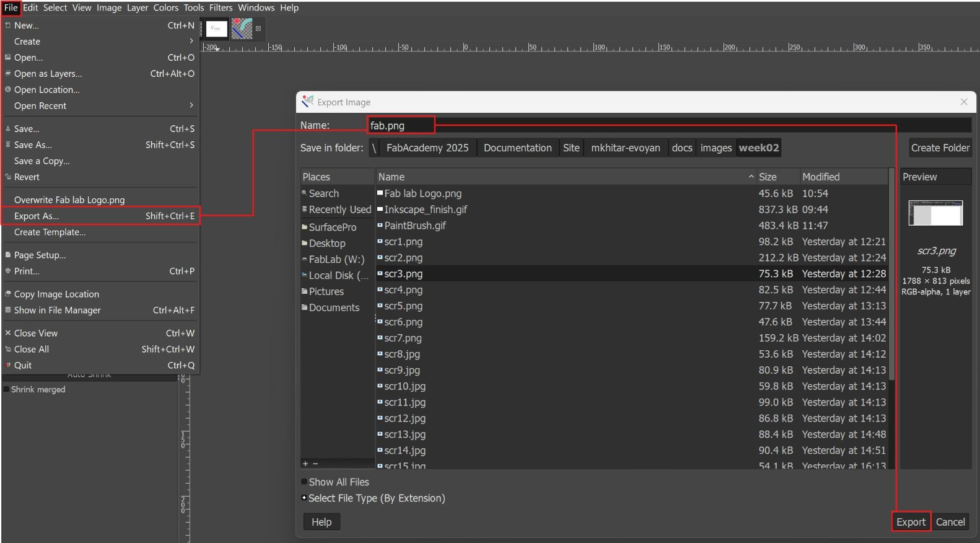The image size is (980, 543).
Task: Expand the Create submenu
Action: (x=100, y=41)
